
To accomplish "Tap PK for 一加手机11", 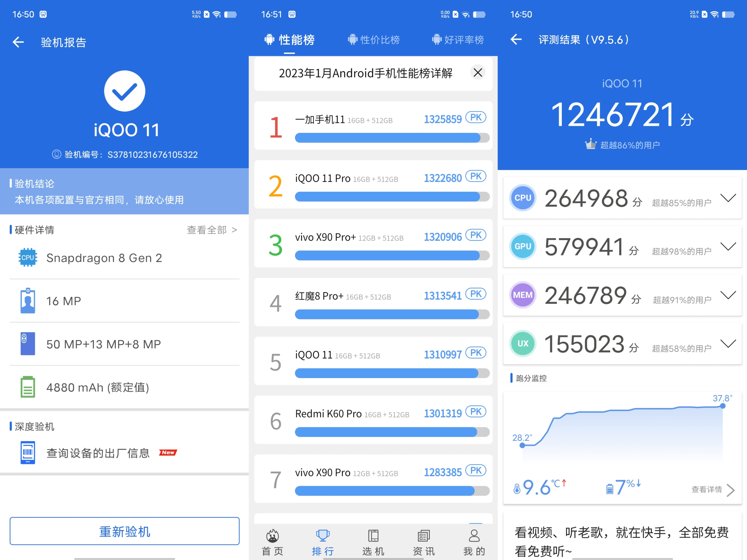I will [476, 117].
